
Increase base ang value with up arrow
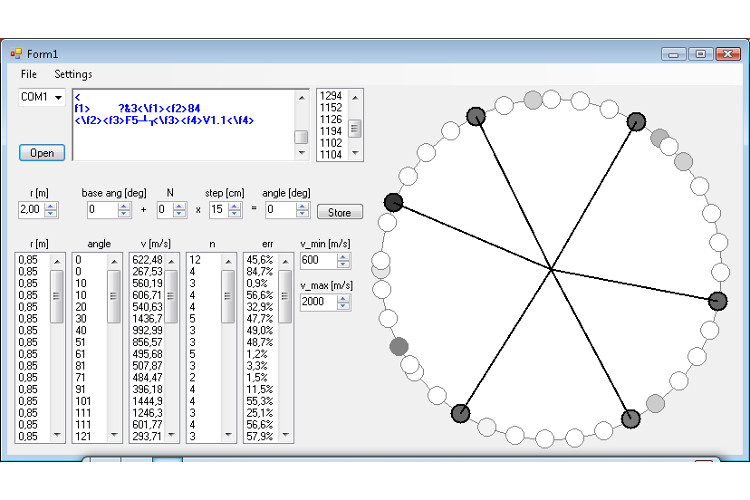pos(124,206)
